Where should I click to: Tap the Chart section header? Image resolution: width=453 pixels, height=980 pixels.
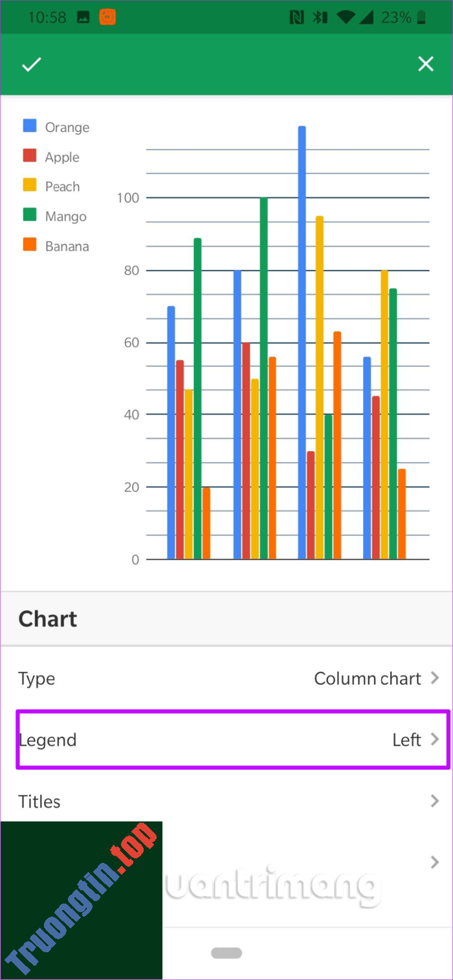(47, 619)
